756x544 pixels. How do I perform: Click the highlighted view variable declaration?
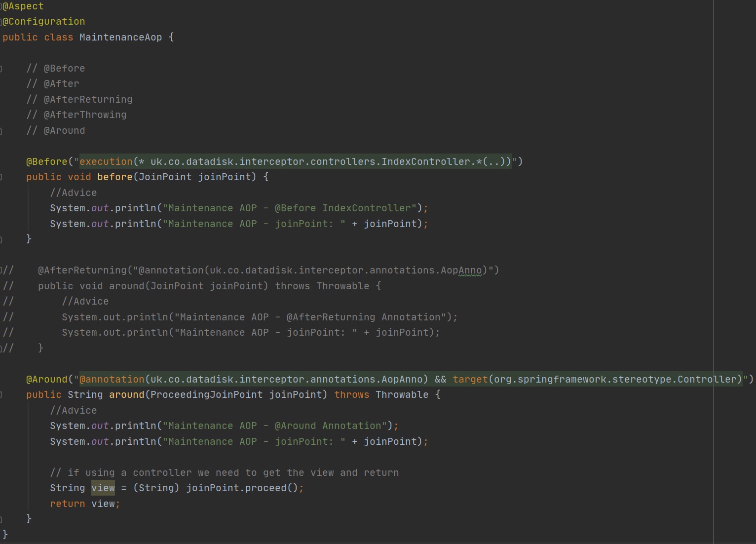click(103, 488)
